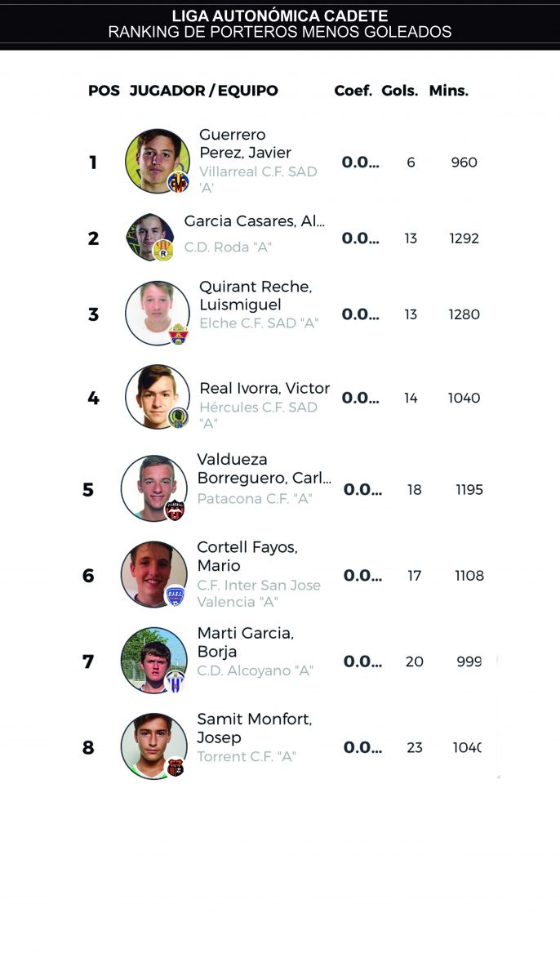Open the Patacona C.F. "A" team name
The width and height of the screenshot is (560, 980).
coord(255,498)
